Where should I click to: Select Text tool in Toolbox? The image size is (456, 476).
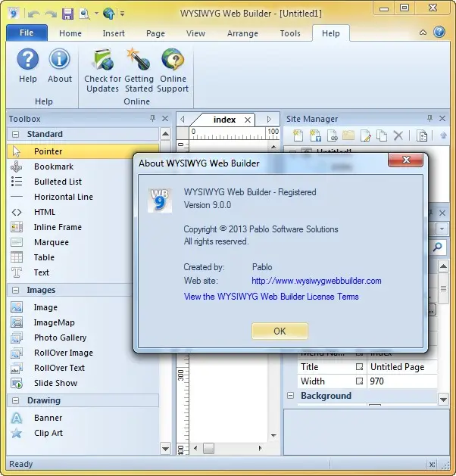click(42, 272)
